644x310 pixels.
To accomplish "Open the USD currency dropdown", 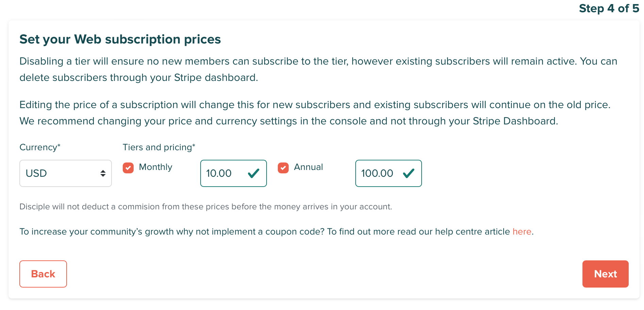I will 65,173.
